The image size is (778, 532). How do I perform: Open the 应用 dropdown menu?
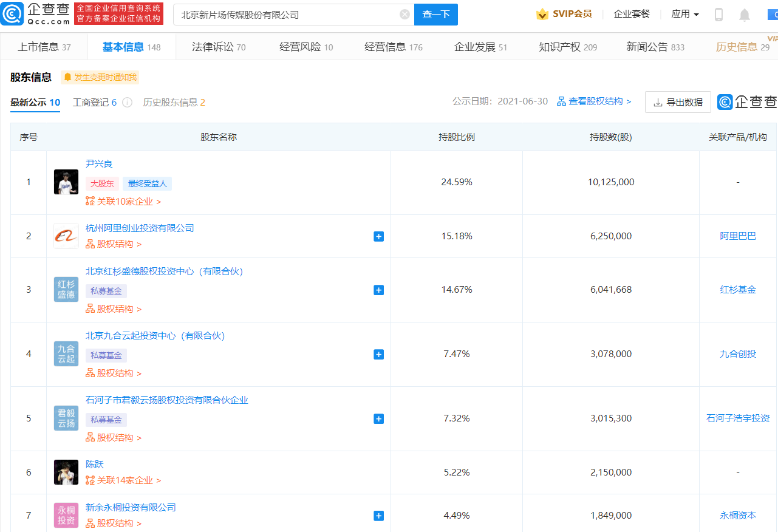click(685, 14)
